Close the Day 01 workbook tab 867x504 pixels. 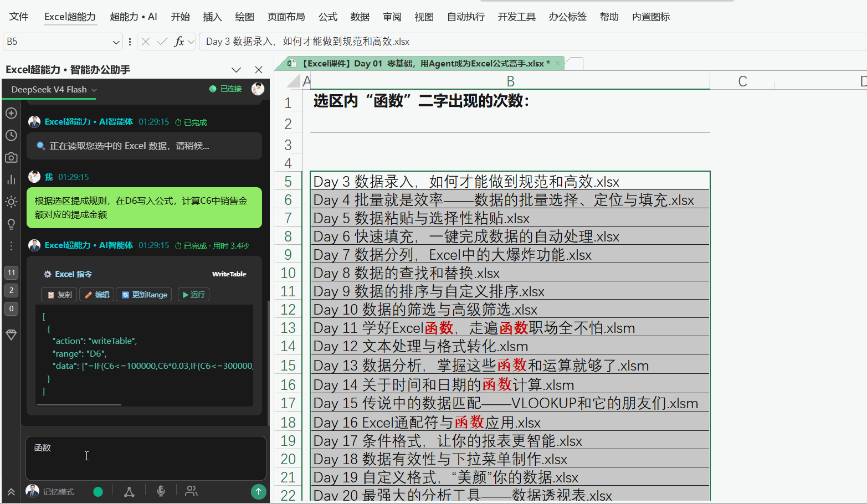pos(557,64)
